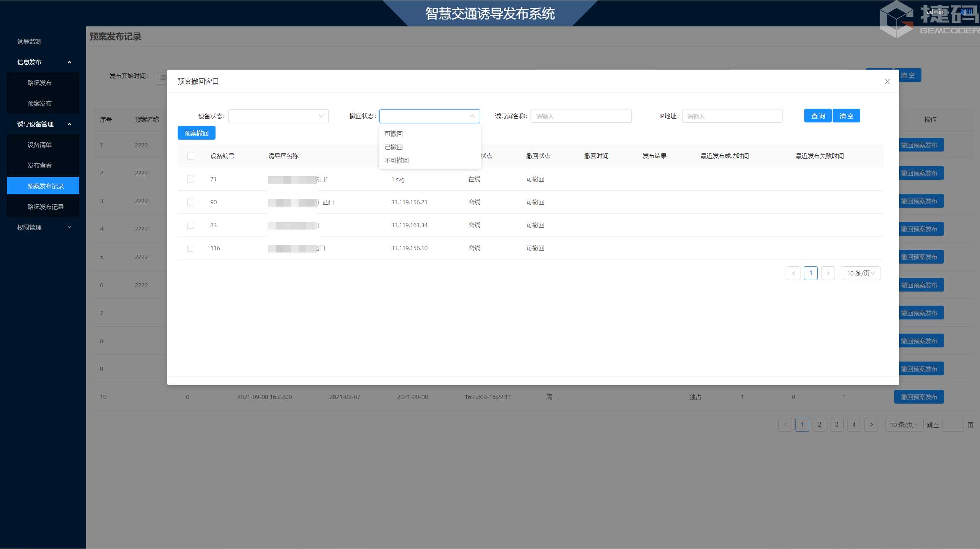Click the 查询 button in dialog
The image size is (980, 549).
tap(818, 116)
